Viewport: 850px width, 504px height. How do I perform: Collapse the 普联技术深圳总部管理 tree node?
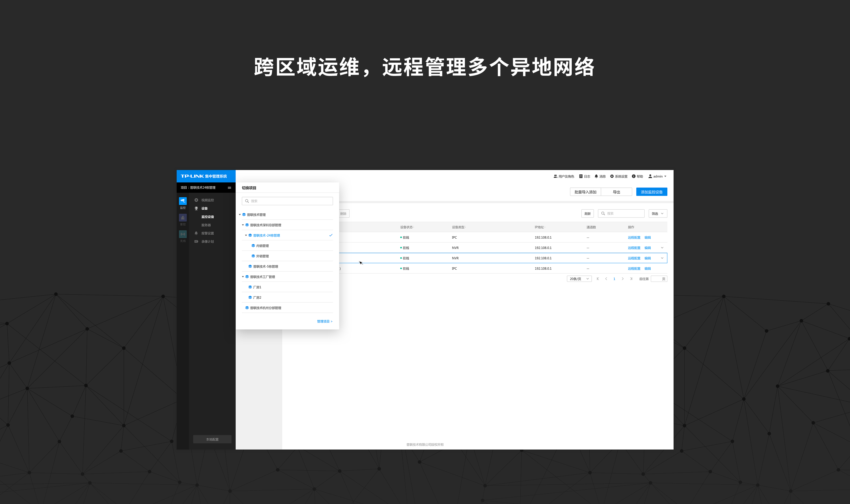(243, 225)
